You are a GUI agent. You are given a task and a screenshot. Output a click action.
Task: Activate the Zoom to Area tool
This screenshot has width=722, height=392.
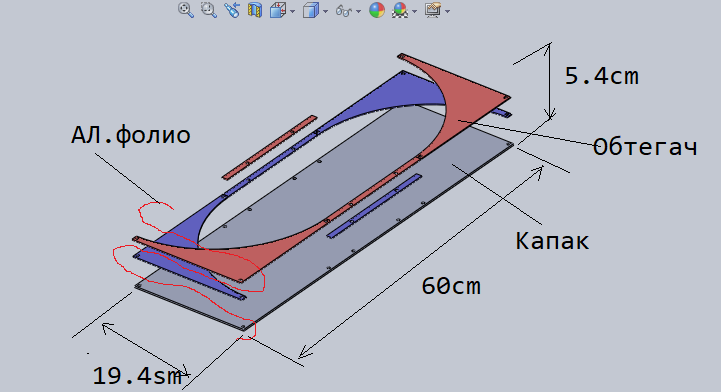click(x=209, y=10)
